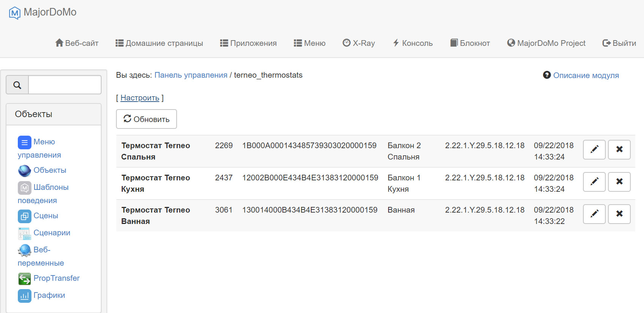
Task: Click the Сцены icon
Action: [x=24, y=216]
